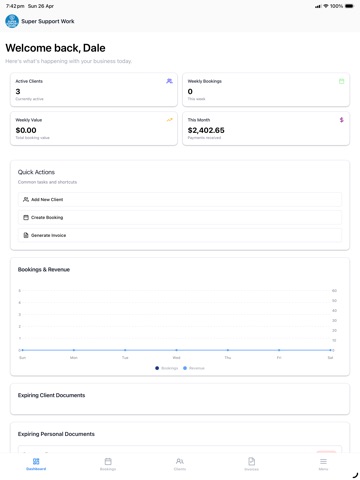Image resolution: width=360 pixels, height=480 pixels.
Task: Select the Wed data point on chart
Action: [x=176, y=350]
